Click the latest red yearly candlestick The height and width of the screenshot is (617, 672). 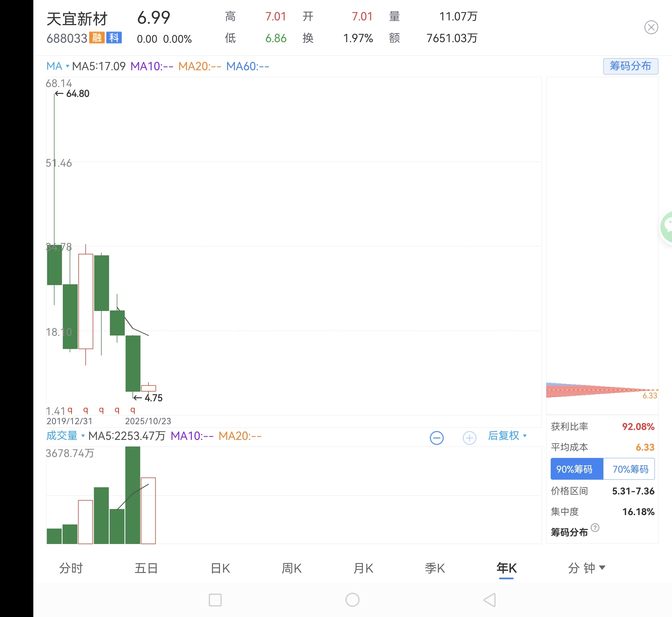148,388
